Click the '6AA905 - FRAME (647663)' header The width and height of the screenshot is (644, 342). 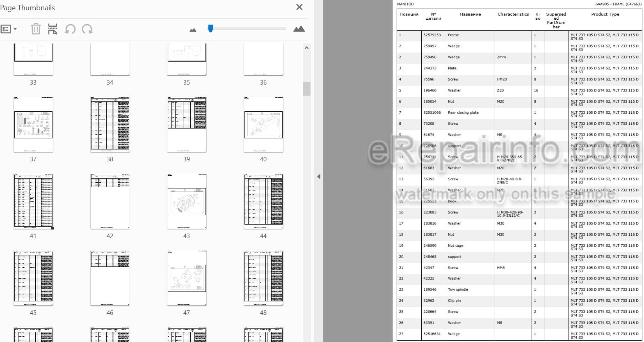click(619, 4)
